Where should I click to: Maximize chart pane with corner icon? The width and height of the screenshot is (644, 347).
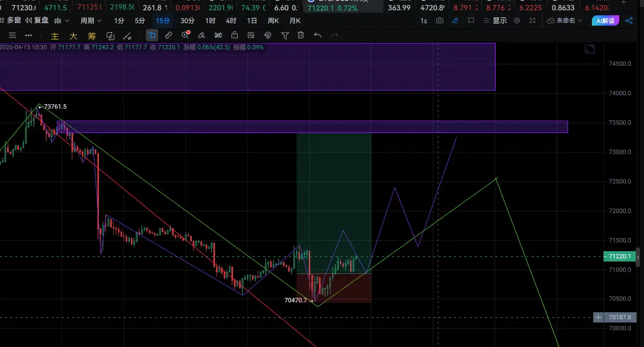[590, 49]
